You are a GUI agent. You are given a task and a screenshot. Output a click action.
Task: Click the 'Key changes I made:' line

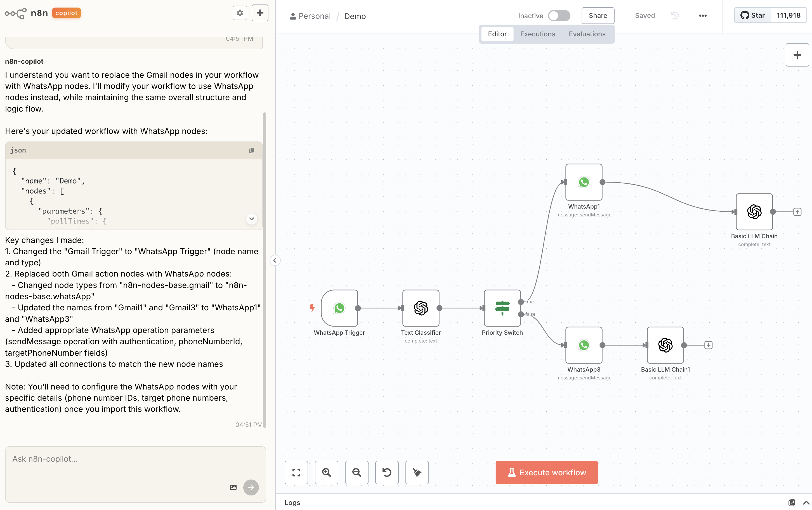pos(44,240)
